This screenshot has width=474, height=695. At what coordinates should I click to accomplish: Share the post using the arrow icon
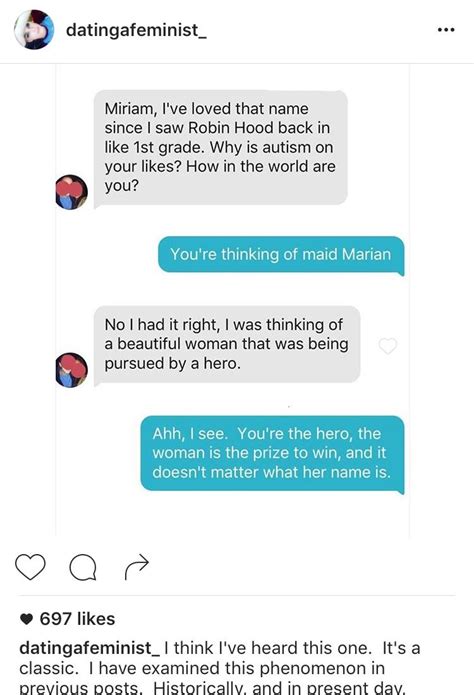[137, 566]
